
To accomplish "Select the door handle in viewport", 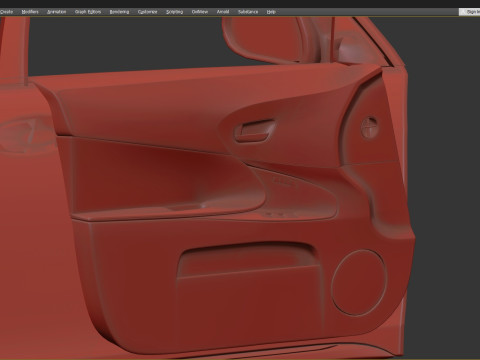I will (255, 131).
